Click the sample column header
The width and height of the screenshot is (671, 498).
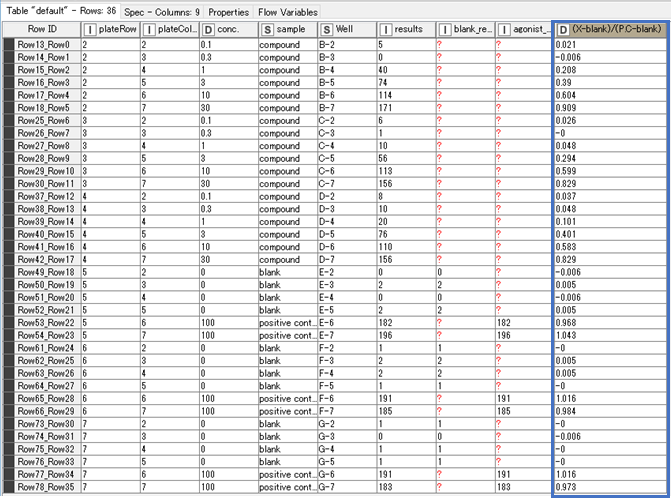click(x=288, y=29)
